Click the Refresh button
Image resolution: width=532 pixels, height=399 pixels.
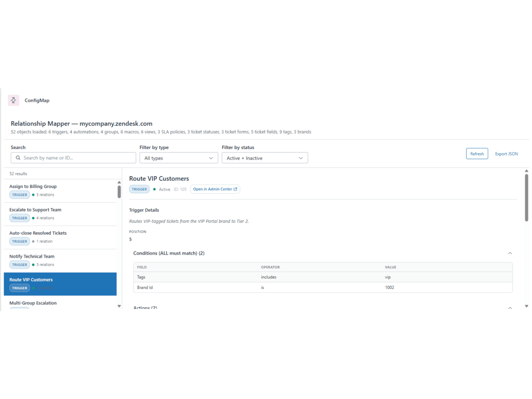477,154
